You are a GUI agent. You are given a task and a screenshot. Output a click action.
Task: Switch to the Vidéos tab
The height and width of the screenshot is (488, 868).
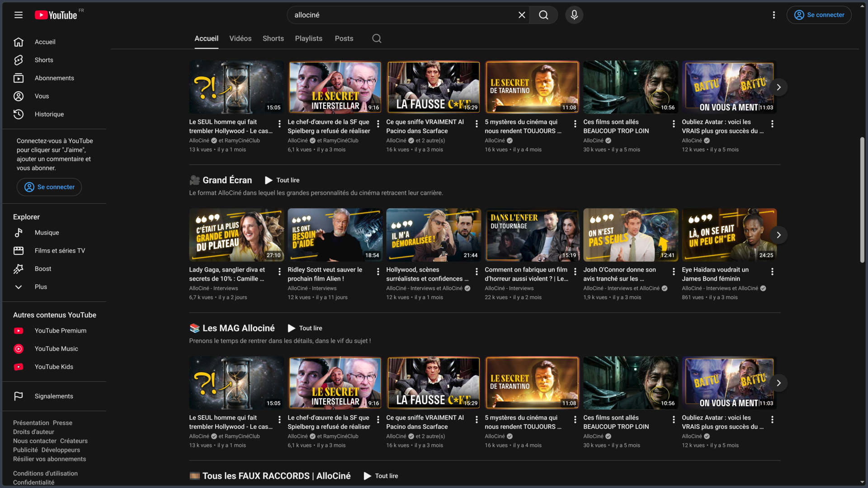[240, 38]
